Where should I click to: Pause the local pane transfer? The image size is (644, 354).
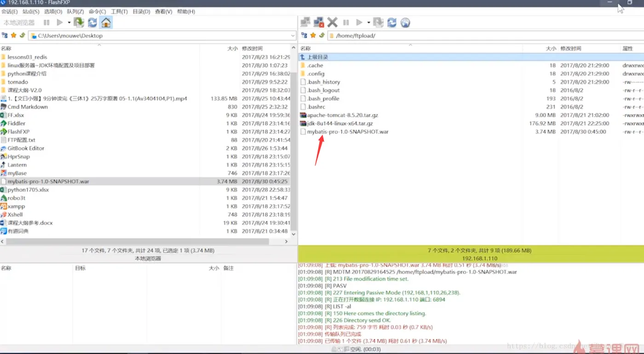(46, 23)
